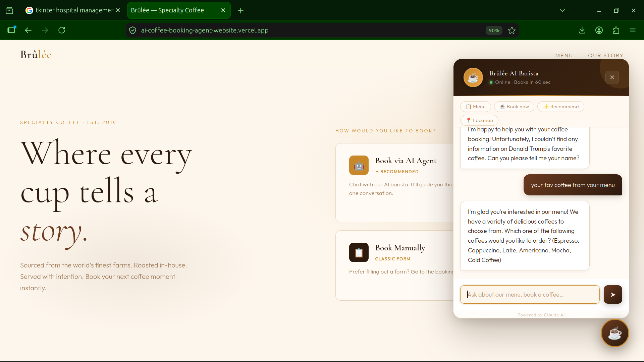
Task: Click 'SPECIALTY COFFEE · EST. 2019' tagline
Action: pos(68,122)
